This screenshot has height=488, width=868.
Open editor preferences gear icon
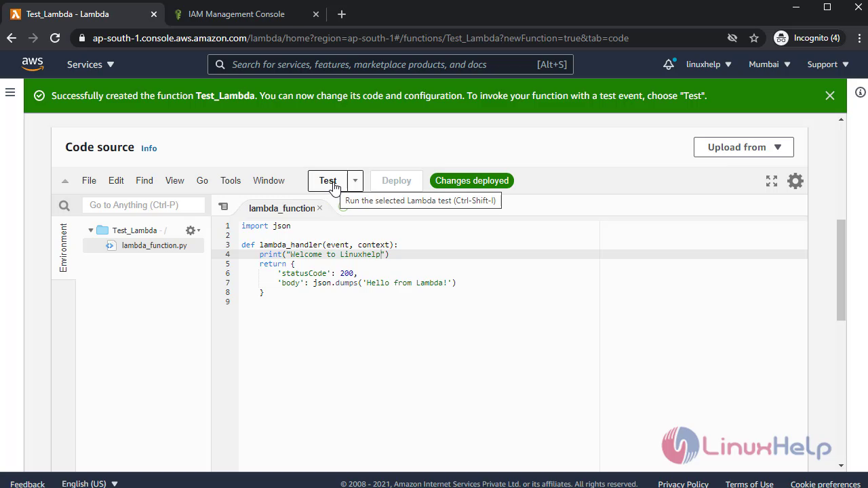coord(795,181)
